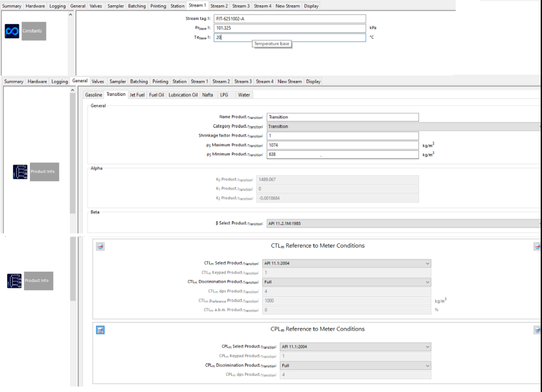This screenshot has width=542, height=392.
Task: Click the Stream tag field with FIT-6251002-A
Action: point(289,19)
